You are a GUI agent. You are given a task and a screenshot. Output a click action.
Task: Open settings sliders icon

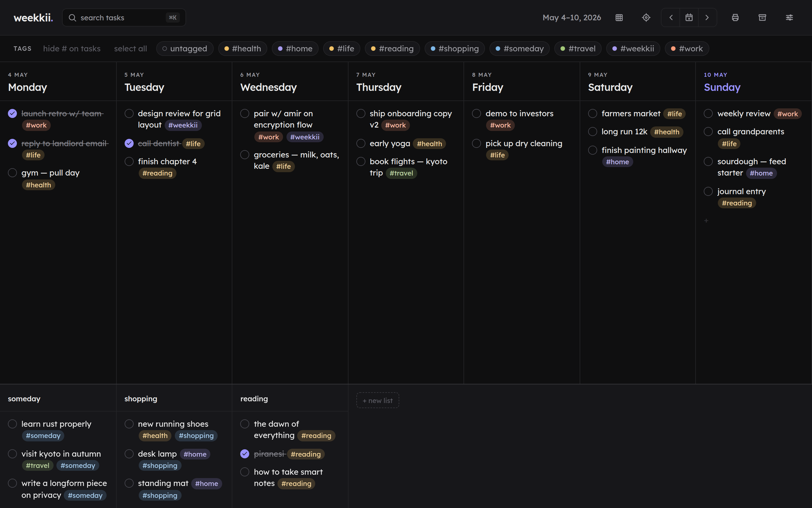[x=789, y=17]
